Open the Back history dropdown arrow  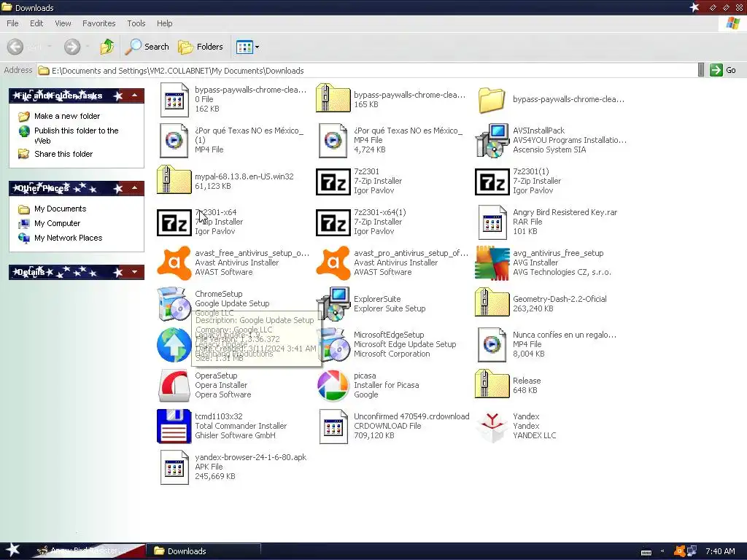(49, 47)
